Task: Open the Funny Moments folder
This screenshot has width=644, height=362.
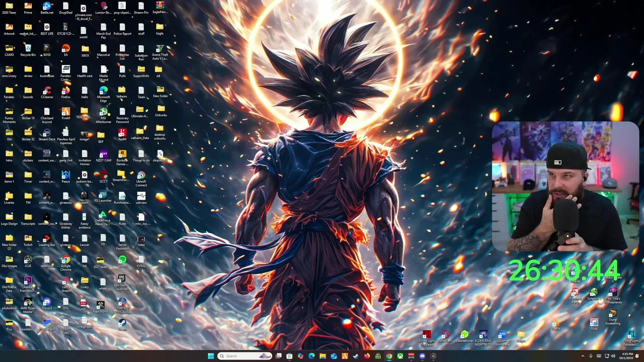Action: pos(9,115)
